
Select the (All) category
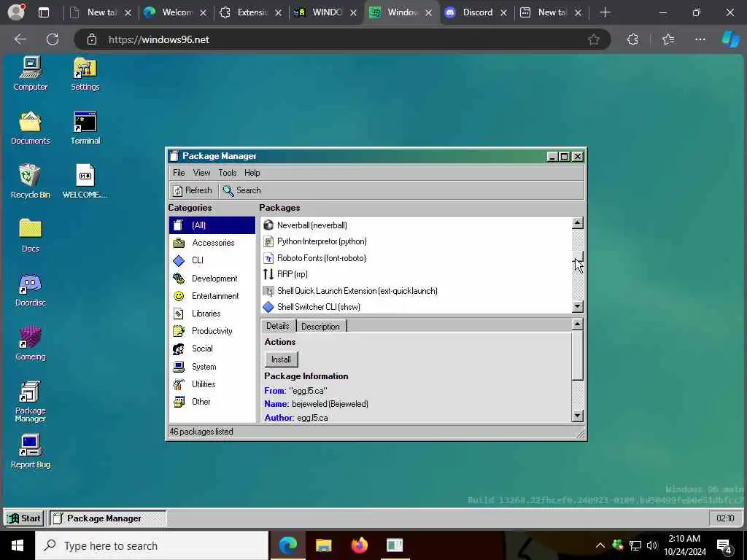pos(212,225)
